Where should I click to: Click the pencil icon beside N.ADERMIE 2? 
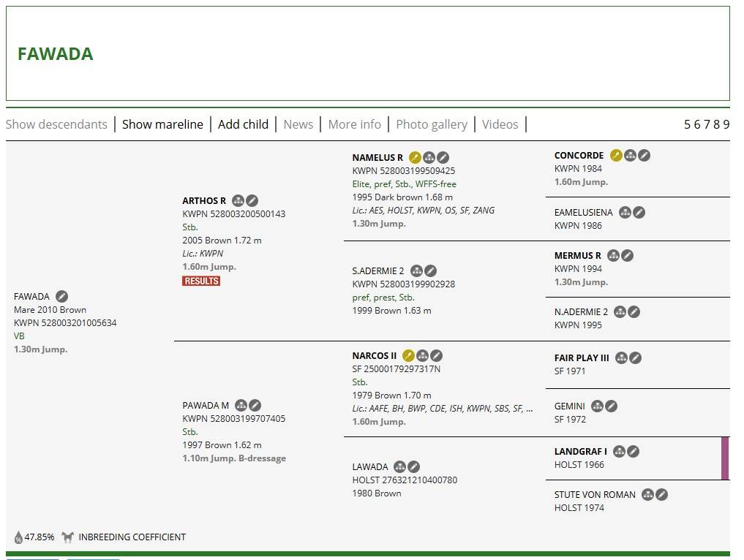click(x=634, y=312)
